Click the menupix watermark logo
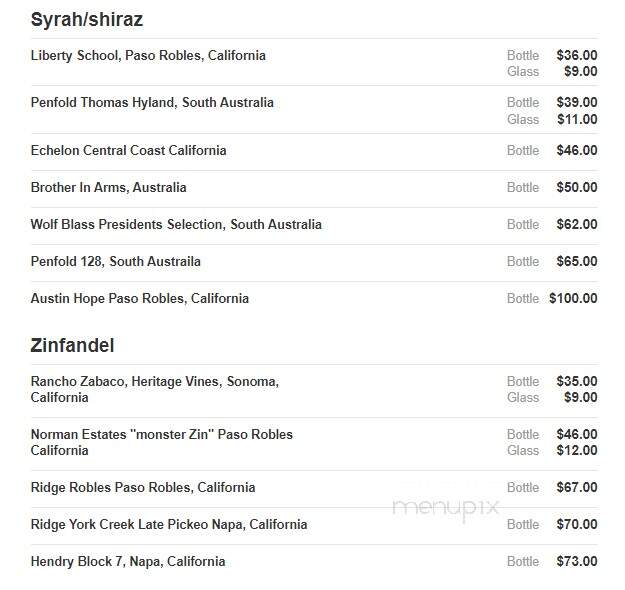The image size is (625, 590). (x=446, y=508)
